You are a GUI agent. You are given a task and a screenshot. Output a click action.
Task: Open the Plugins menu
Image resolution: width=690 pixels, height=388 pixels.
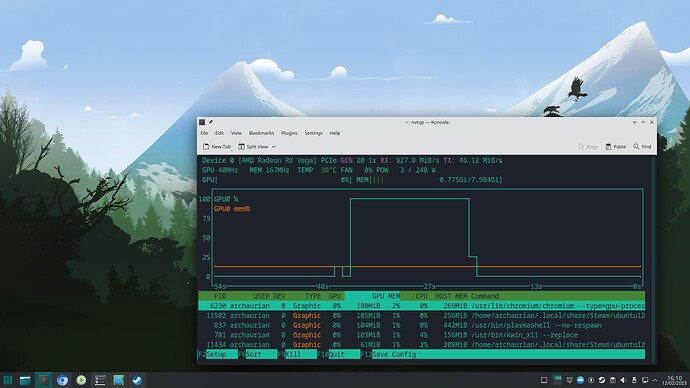coord(289,133)
